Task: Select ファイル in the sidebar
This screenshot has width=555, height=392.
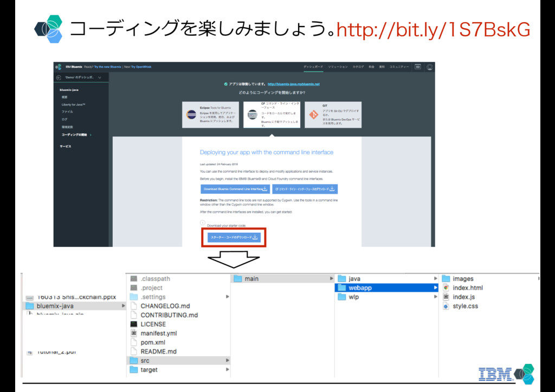Action: (x=67, y=112)
